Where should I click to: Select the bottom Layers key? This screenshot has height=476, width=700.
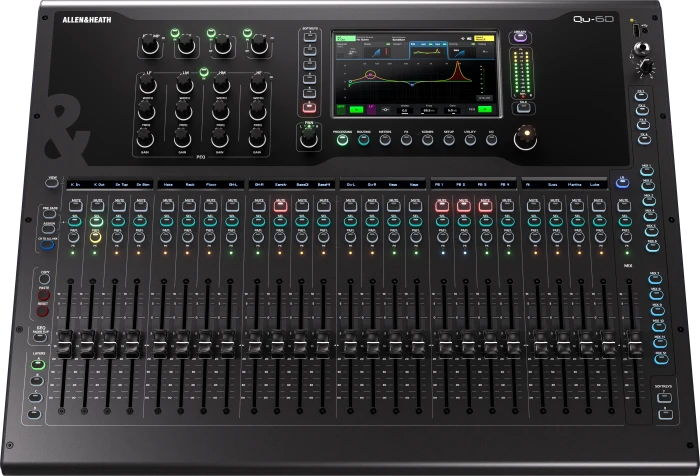point(34,414)
